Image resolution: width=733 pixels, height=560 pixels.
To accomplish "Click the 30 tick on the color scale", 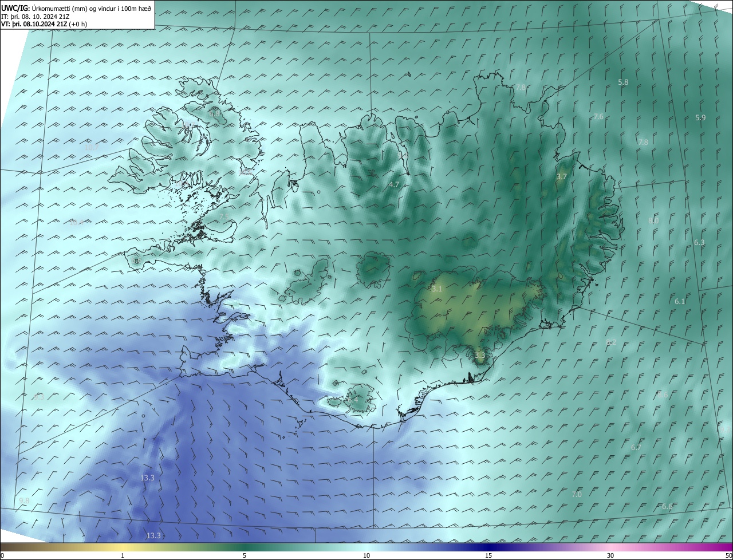I will [x=610, y=555].
